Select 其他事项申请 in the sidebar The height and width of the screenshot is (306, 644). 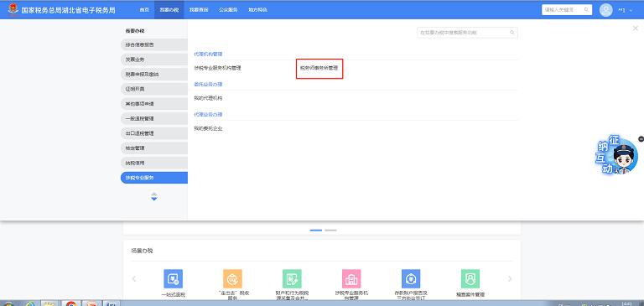tap(154, 104)
